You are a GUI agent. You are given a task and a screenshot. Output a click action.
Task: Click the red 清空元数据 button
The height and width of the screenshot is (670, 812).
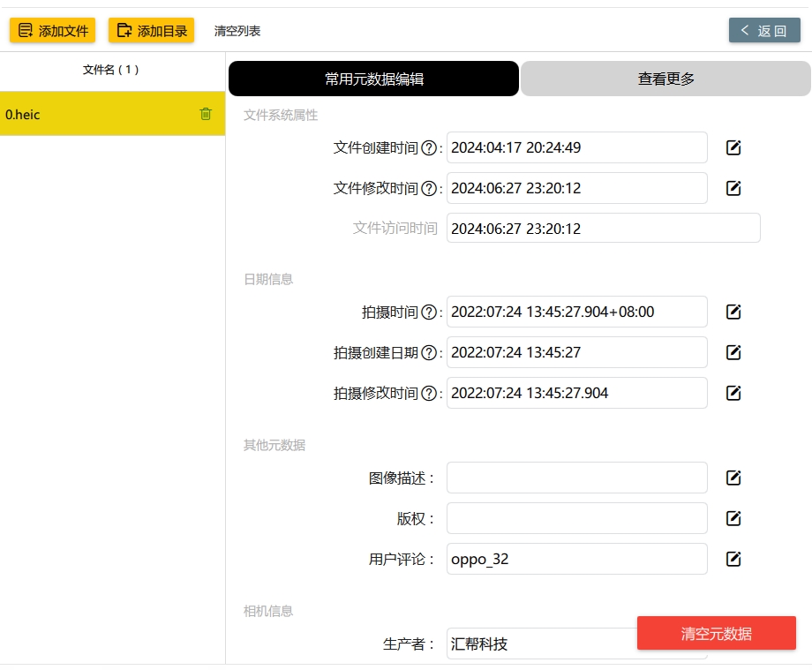716,633
